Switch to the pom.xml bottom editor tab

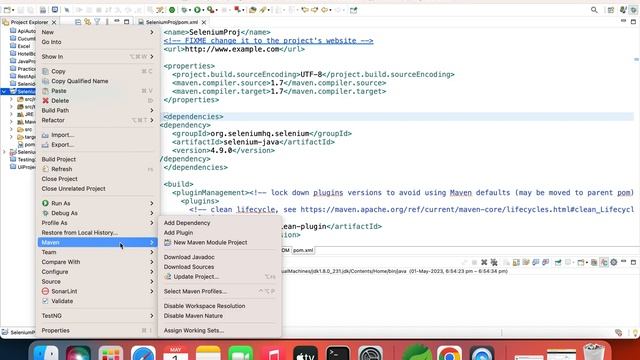pos(303,250)
